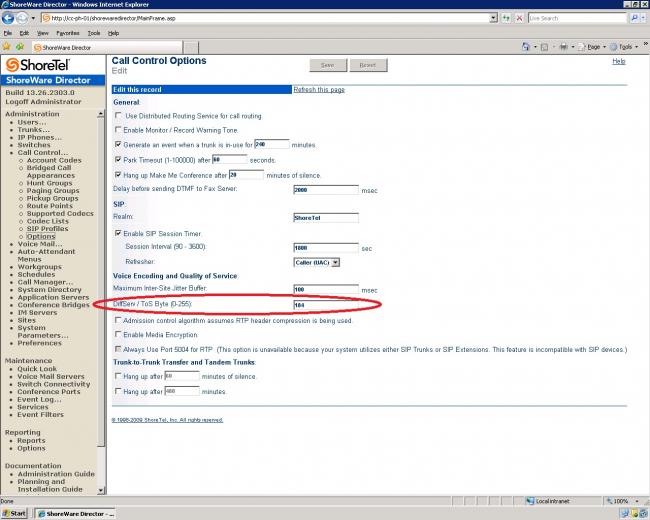Open the Tools menu in command bar

click(x=624, y=47)
